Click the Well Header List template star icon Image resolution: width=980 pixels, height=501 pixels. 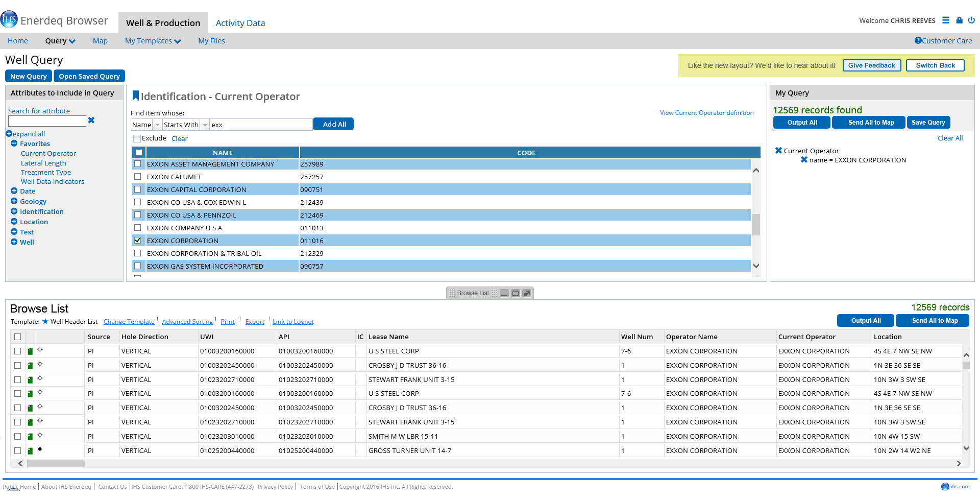(x=45, y=321)
